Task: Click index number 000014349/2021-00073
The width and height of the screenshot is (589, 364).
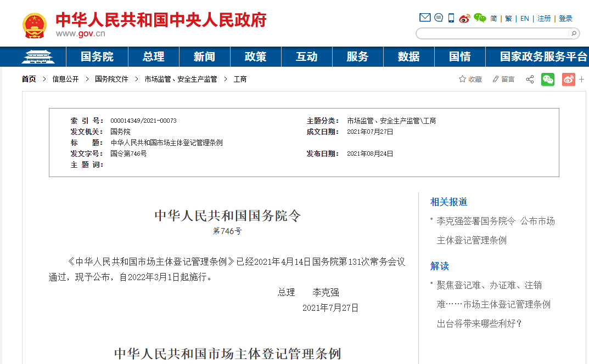Action: click(x=143, y=121)
